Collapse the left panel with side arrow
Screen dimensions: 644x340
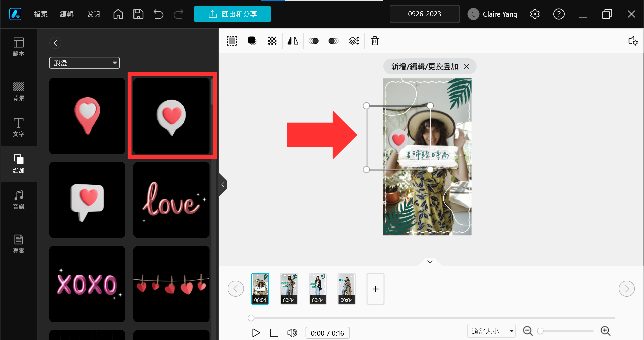(223, 185)
